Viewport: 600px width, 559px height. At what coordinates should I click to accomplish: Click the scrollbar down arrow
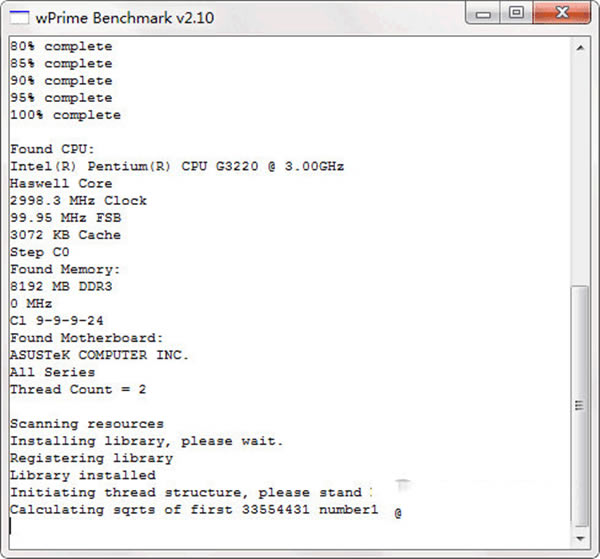pos(580,538)
